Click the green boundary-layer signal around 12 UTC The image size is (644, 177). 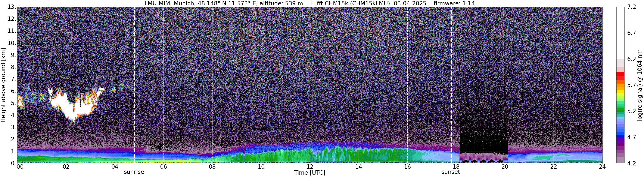310,155
